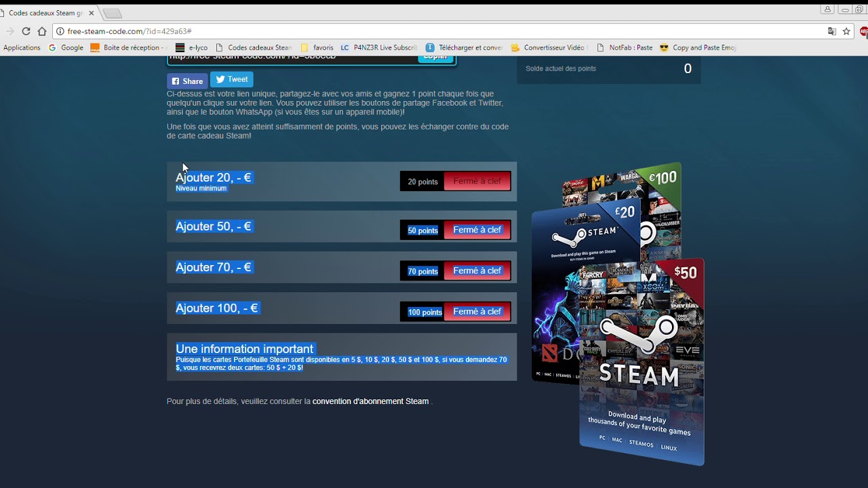Click the points balance value 0
The width and height of the screenshot is (868, 488).
tap(688, 68)
